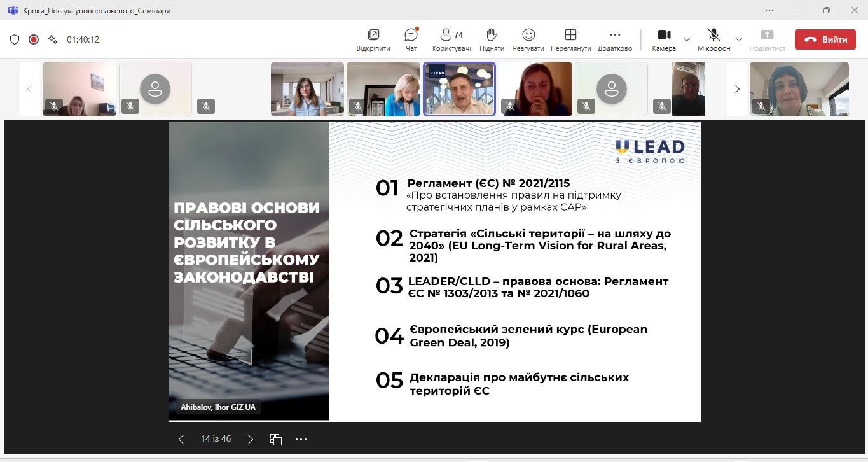The image size is (868, 462).
Task: Raise hand with Підняти button
Action: click(491, 39)
